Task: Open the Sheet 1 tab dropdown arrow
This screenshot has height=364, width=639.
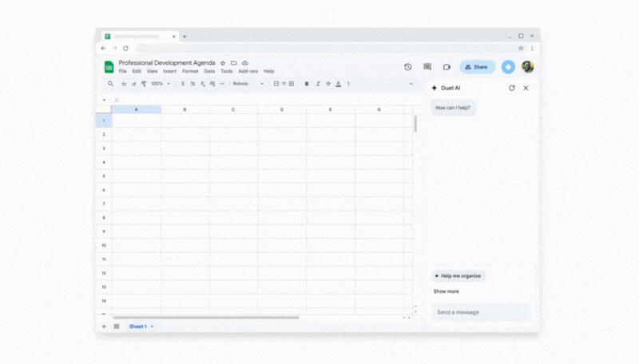Action: (152, 326)
